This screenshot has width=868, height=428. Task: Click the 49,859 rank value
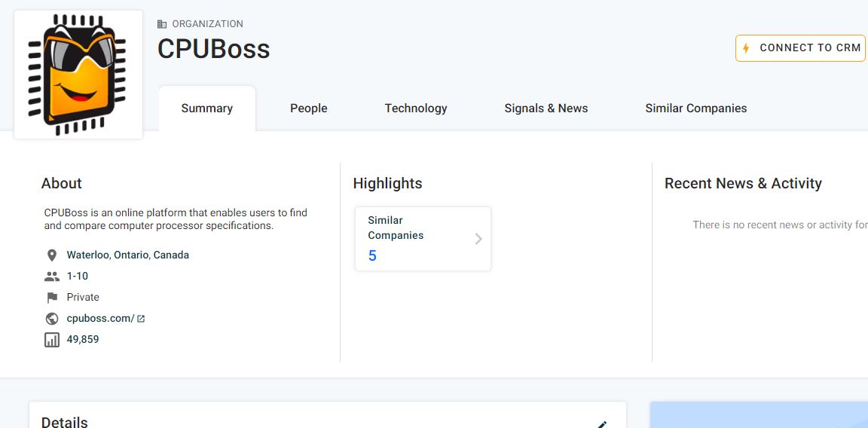tap(83, 339)
